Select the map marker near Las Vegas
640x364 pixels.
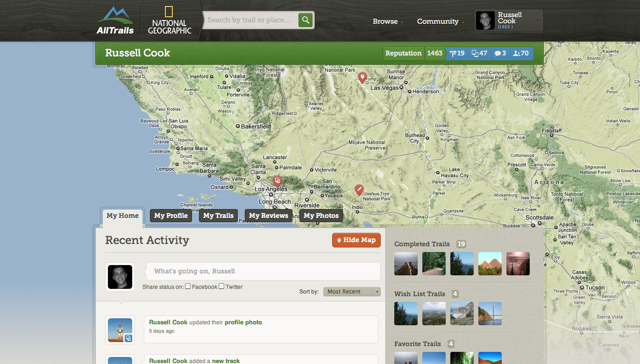point(362,77)
